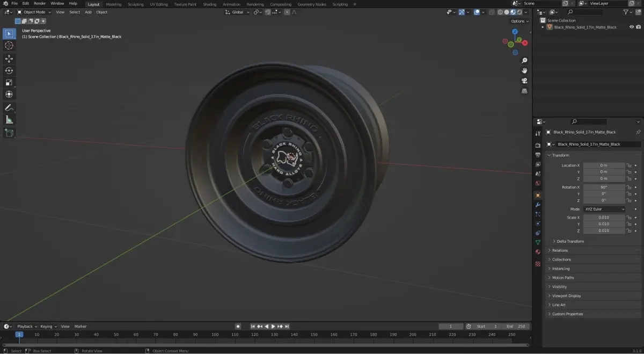This screenshot has width=644, height=354.
Task: Open Object Data properties triangle tab
Action: pos(538,242)
